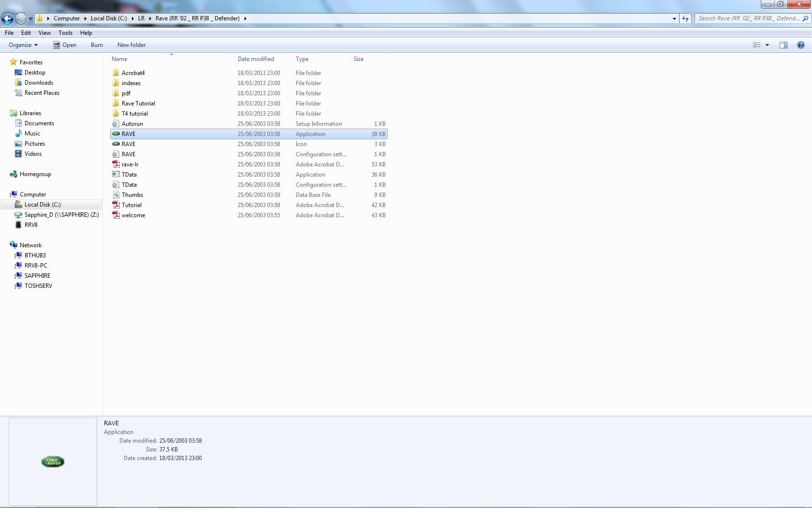Screen dimensions: 812x508
Task: Open the TOSHSERV network computer
Action: coord(38,286)
